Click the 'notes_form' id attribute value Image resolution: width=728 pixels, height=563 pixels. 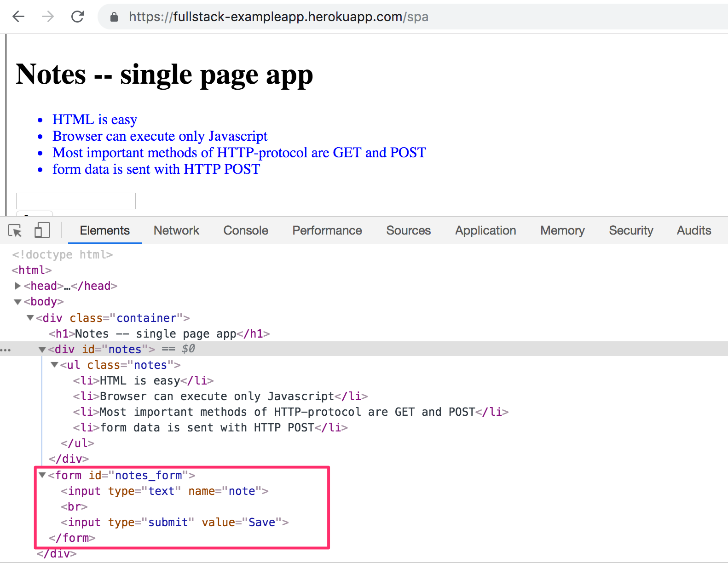pos(149,476)
